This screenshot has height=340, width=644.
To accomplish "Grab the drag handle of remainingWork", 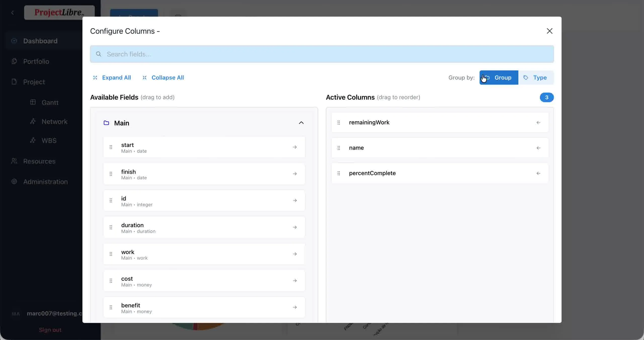I will (339, 123).
